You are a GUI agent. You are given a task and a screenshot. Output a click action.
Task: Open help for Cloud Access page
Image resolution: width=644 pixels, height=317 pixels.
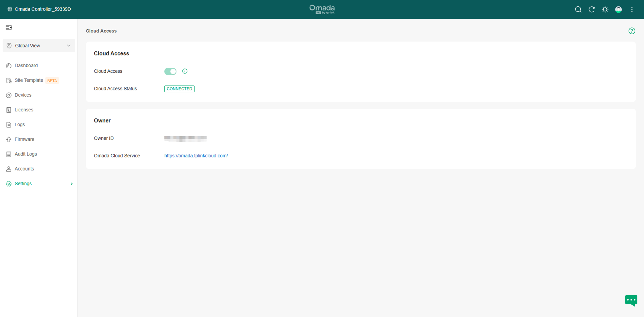pyautogui.click(x=632, y=31)
